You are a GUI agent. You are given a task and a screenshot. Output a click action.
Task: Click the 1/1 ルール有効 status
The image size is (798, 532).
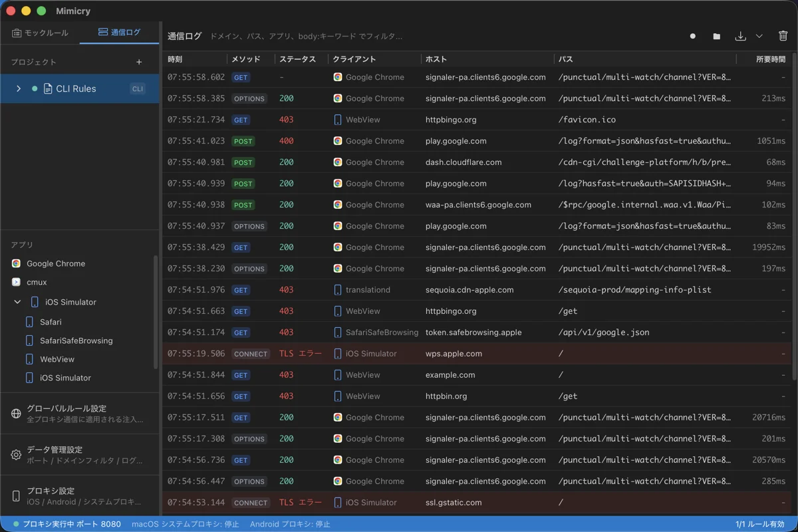pos(760,524)
